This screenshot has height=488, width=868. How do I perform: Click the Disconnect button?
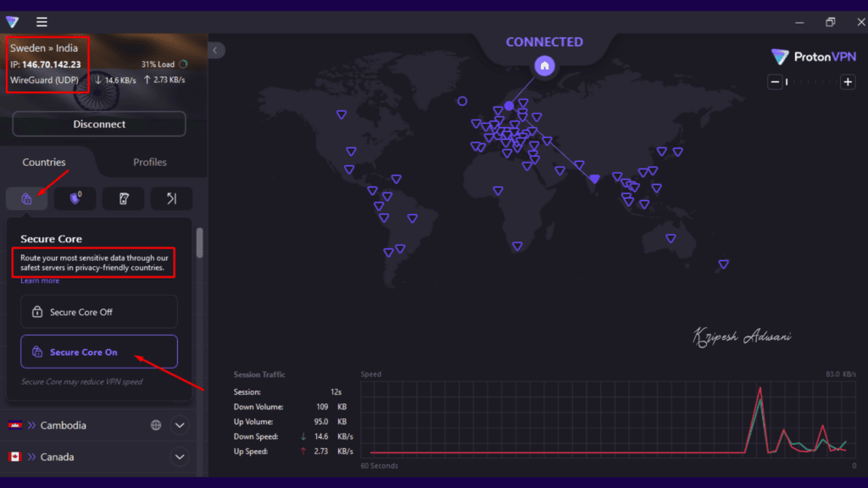[x=98, y=124]
